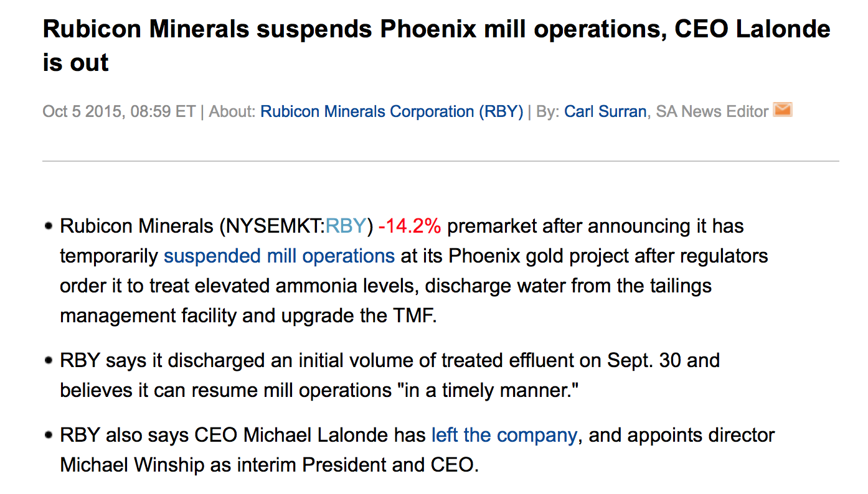Follow the "suspended mill operations" link

coord(279,256)
